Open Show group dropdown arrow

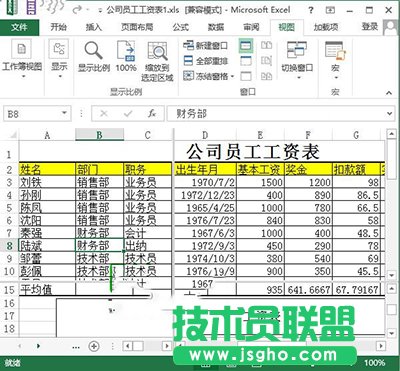pyautogui.click(x=60, y=76)
